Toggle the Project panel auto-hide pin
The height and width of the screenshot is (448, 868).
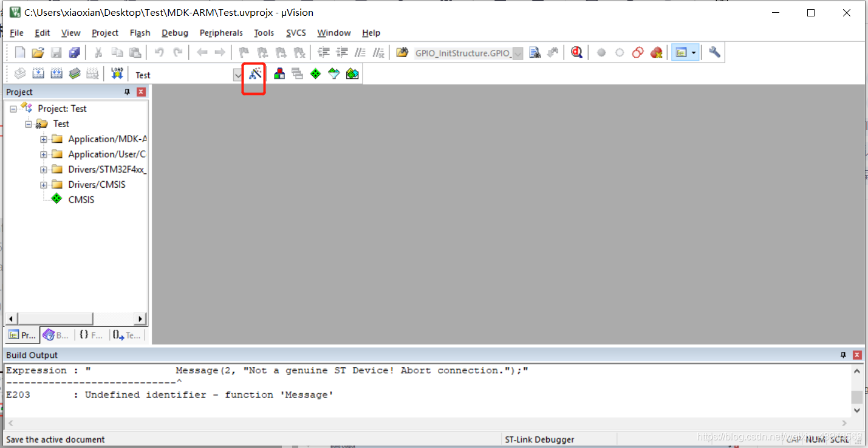[127, 92]
